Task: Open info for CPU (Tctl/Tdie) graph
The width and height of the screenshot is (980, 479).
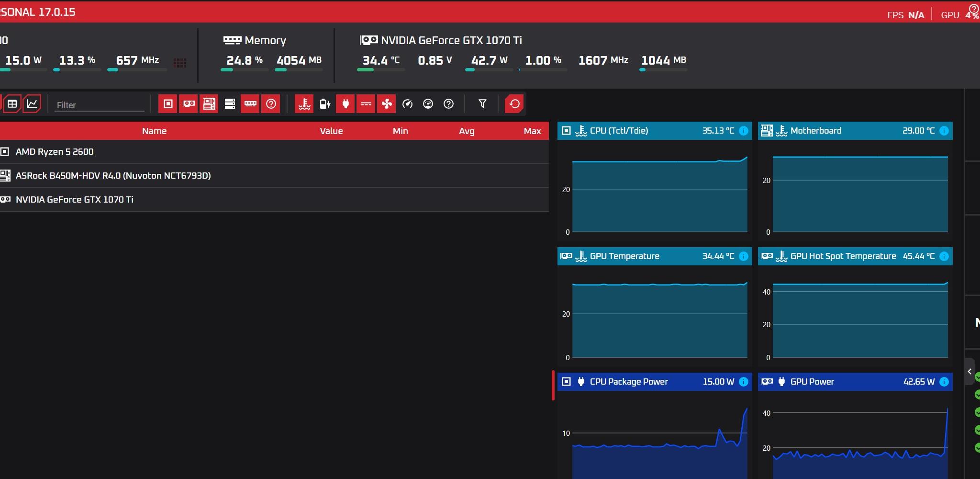Action: tap(744, 131)
